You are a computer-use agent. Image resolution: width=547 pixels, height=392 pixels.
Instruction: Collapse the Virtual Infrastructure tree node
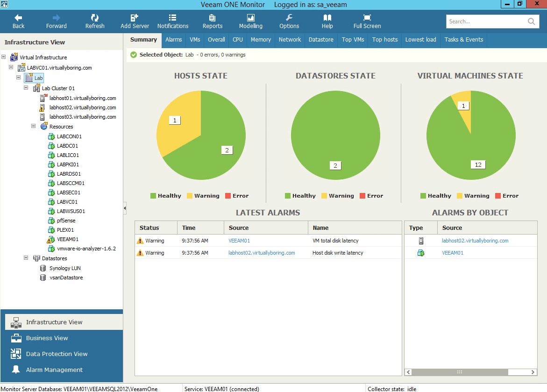point(3,57)
